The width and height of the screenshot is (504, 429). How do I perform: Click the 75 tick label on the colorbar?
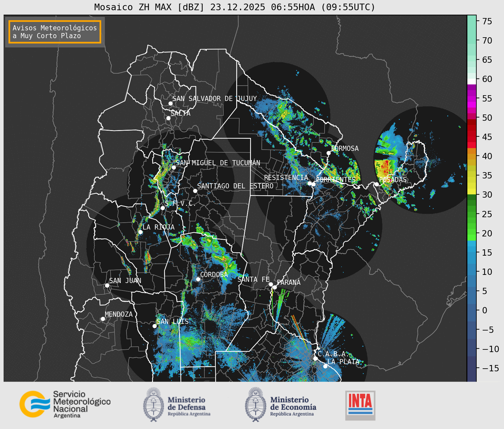(487, 21)
